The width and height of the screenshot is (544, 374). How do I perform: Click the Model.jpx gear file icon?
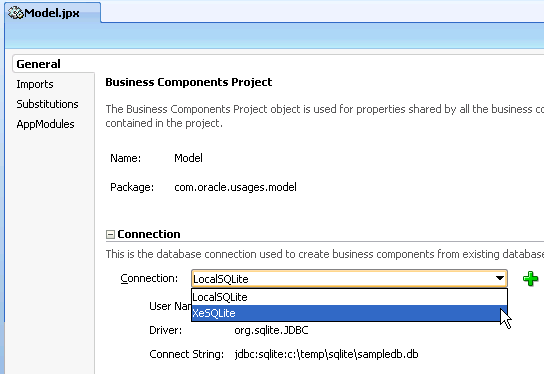[x=16, y=13]
